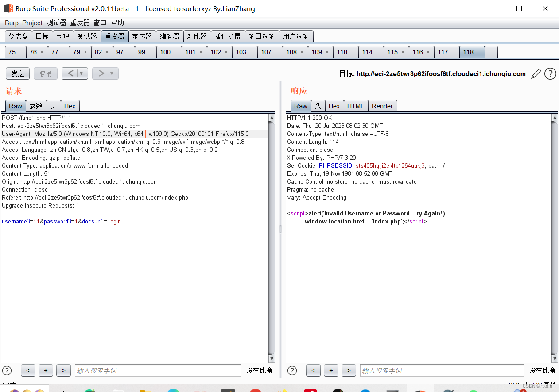The height and width of the screenshot is (392, 559).
Task: Show more repeater tabs via ... tab
Action: point(491,52)
